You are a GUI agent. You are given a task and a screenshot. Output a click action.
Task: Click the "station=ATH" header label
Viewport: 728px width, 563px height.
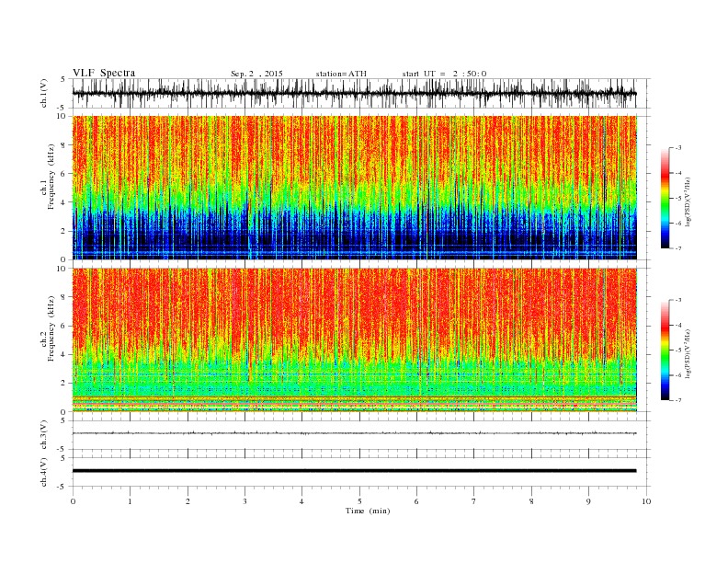pyautogui.click(x=341, y=74)
